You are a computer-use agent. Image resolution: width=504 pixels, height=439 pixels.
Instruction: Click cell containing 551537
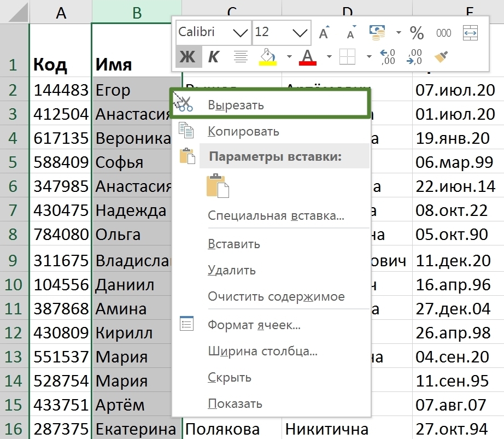[61, 356]
